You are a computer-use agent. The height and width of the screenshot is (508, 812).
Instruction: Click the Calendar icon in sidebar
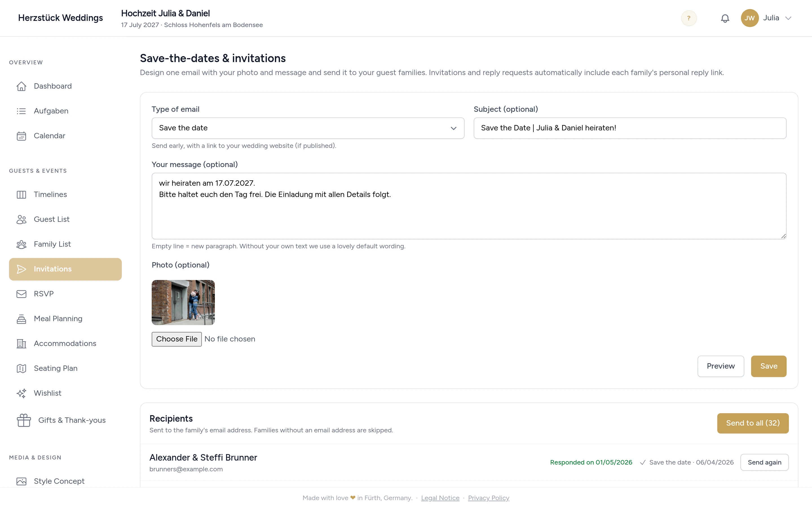(21, 136)
